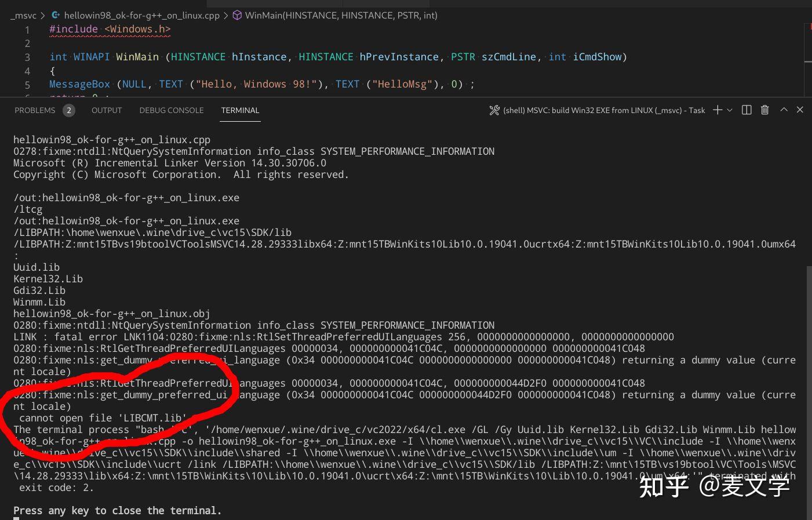Switch to the OUTPUT tab
The width and height of the screenshot is (812, 520).
(x=106, y=110)
